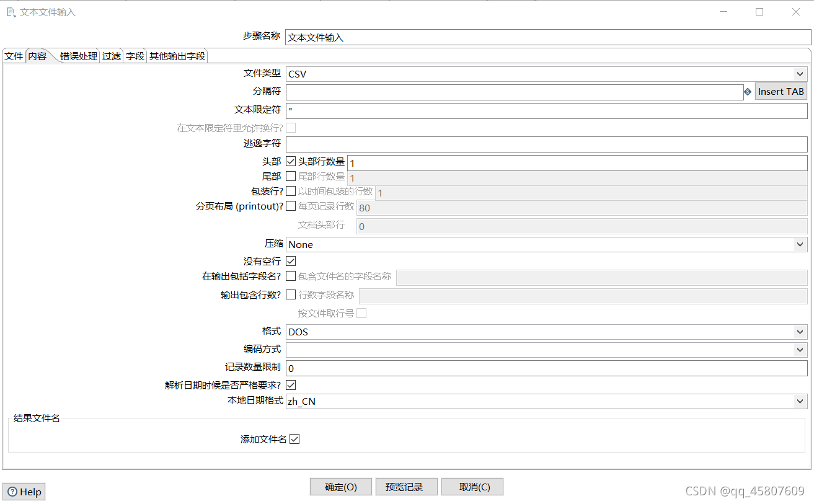The height and width of the screenshot is (504, 814).
Task: Click the 记录数量限制 input field
Action: (x=547, y=368)
